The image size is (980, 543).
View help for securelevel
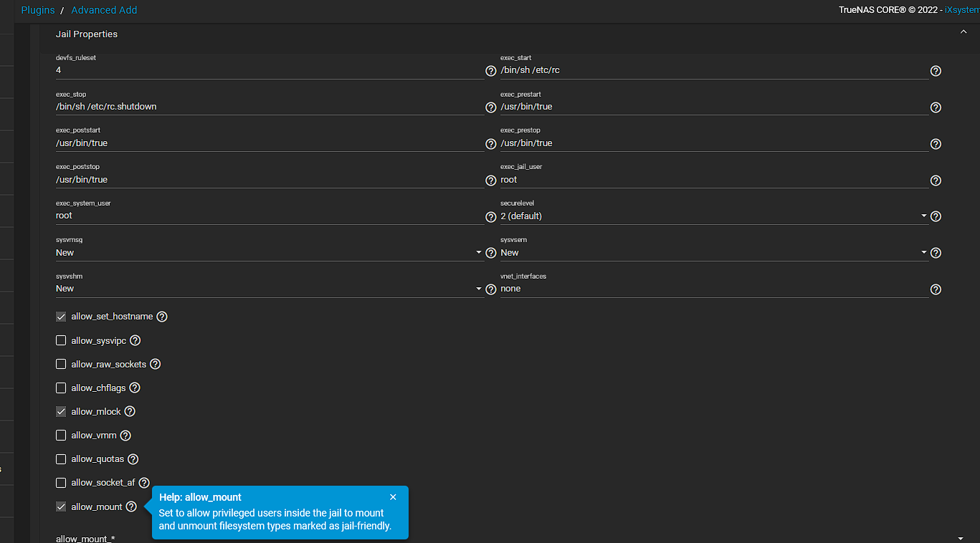pyautogui.click(x=936, y=216)
